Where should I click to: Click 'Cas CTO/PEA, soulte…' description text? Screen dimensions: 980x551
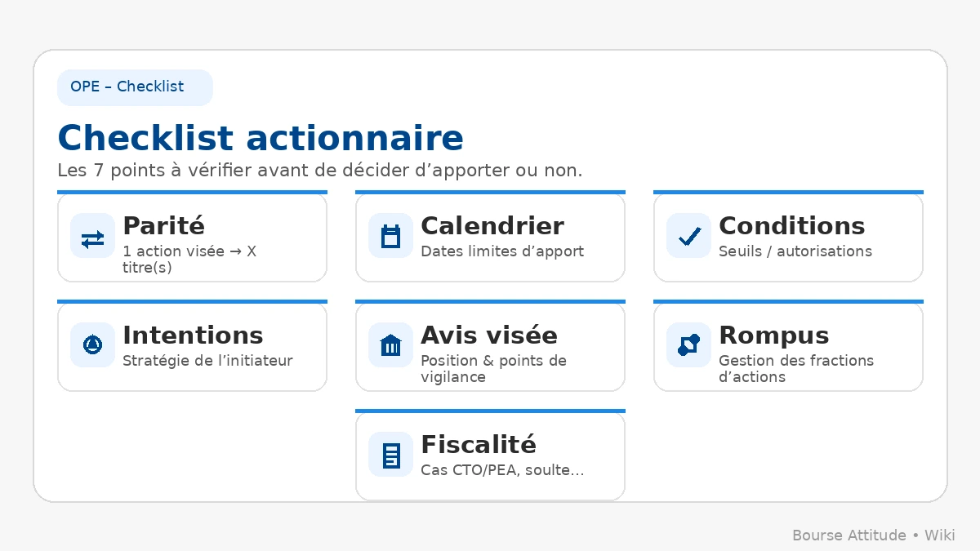(x=502, y=470)
